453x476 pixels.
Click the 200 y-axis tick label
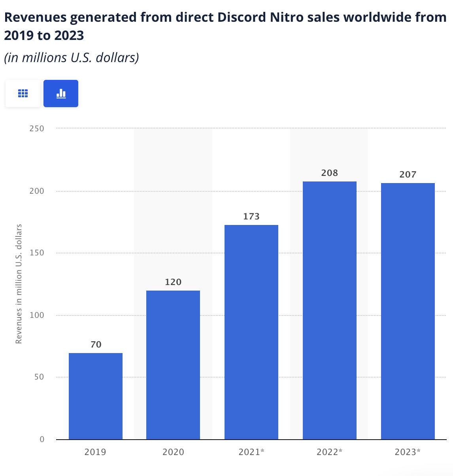37,191
